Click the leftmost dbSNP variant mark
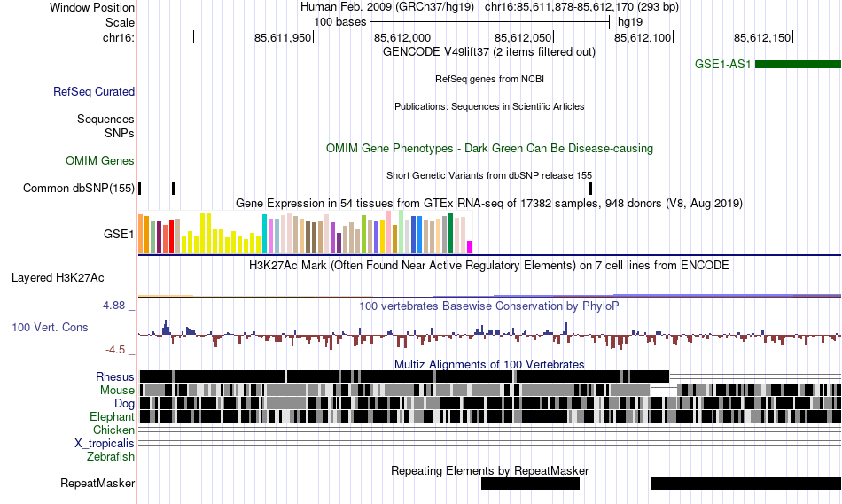Screen dimensions: 842x504 coord(140,189)
